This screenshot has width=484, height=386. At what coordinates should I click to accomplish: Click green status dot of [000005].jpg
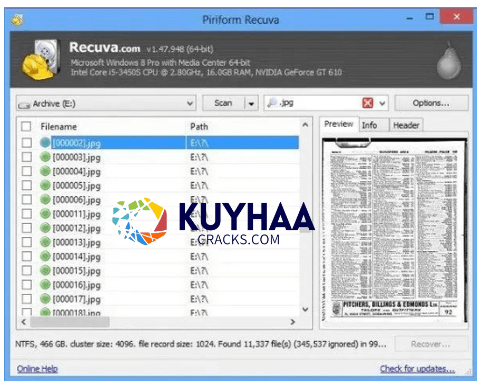[45, 185]
